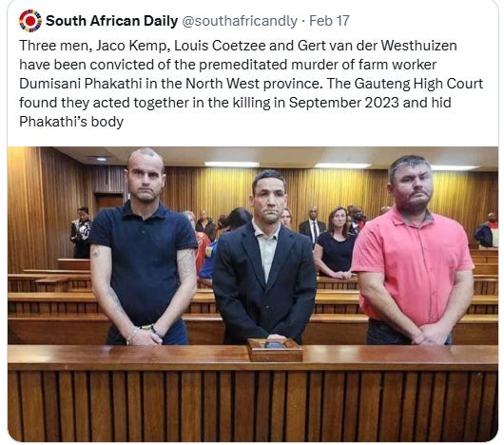Image resolution: width=504 pixels, height=445 pixels.
Task: Click the slatted wooden panel front of dock
Action: coord(253,405)
